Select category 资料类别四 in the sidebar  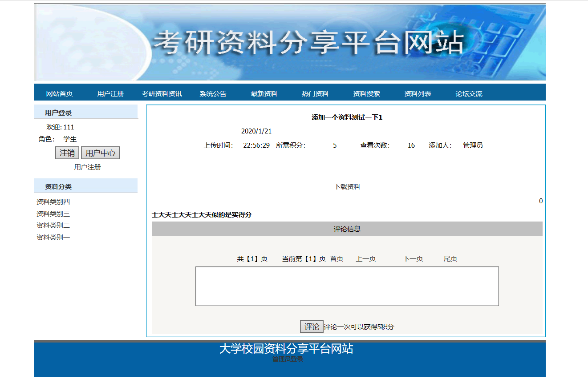point(53,202)
